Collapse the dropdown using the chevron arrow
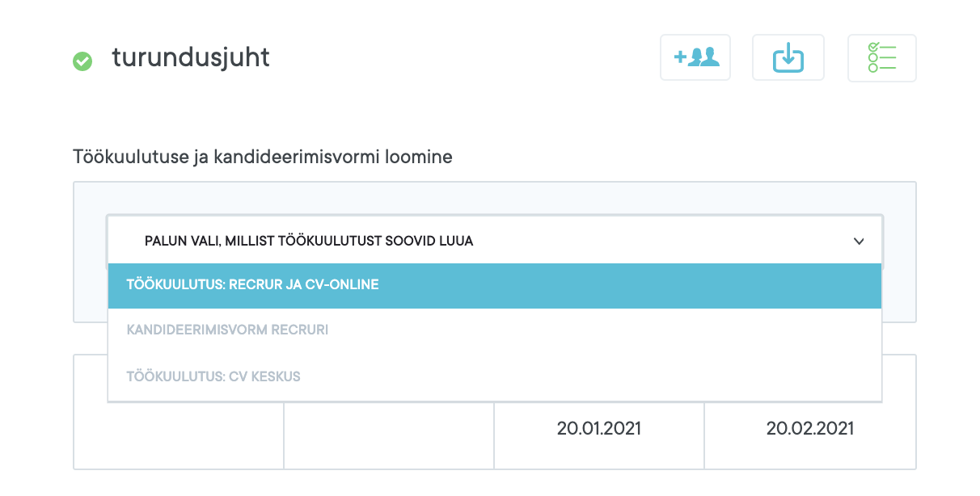This screenshot has width=980, height=496. [859, 242]
